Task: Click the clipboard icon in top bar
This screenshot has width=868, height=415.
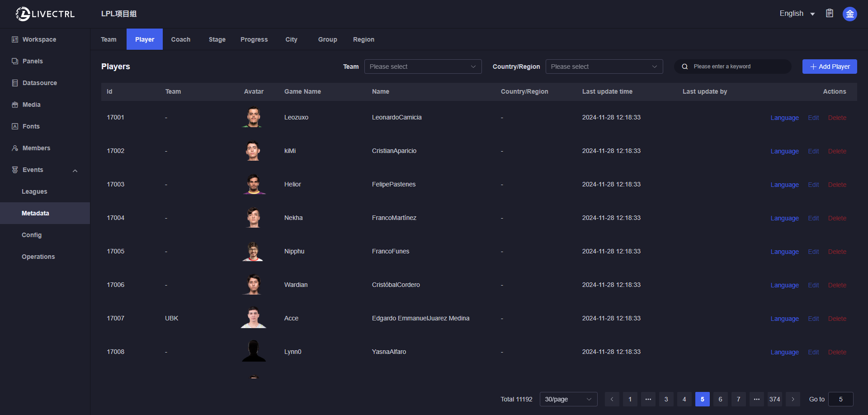Action: [x=830, y=14]
